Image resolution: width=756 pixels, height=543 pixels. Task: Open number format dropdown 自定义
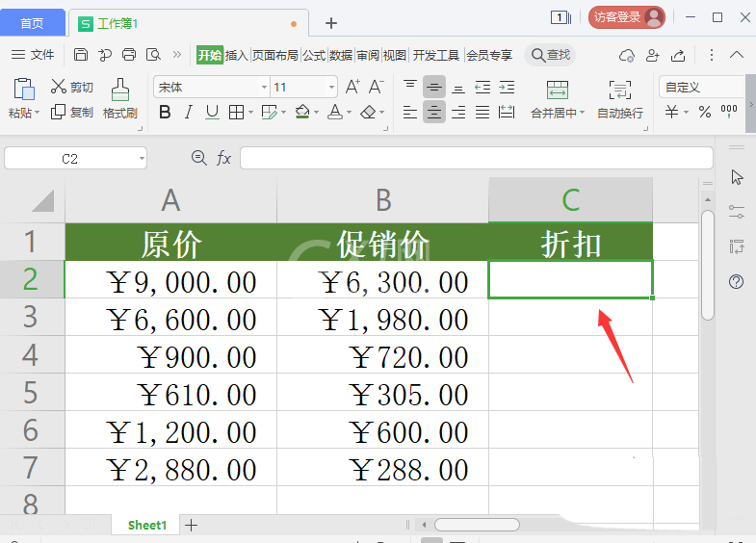point(701,88)
